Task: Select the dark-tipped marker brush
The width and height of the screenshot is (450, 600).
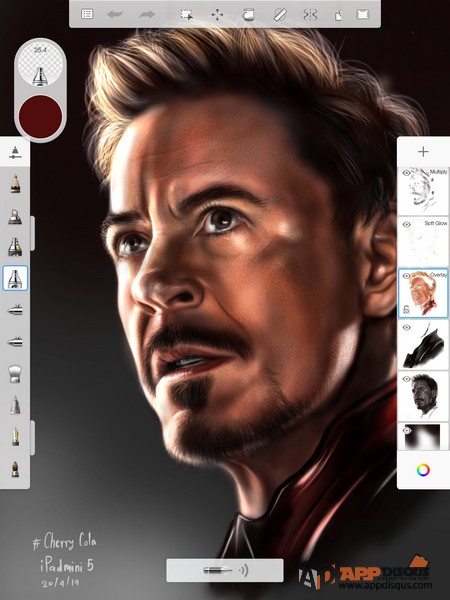Action: pyautogui.click(x=15, y=247)
